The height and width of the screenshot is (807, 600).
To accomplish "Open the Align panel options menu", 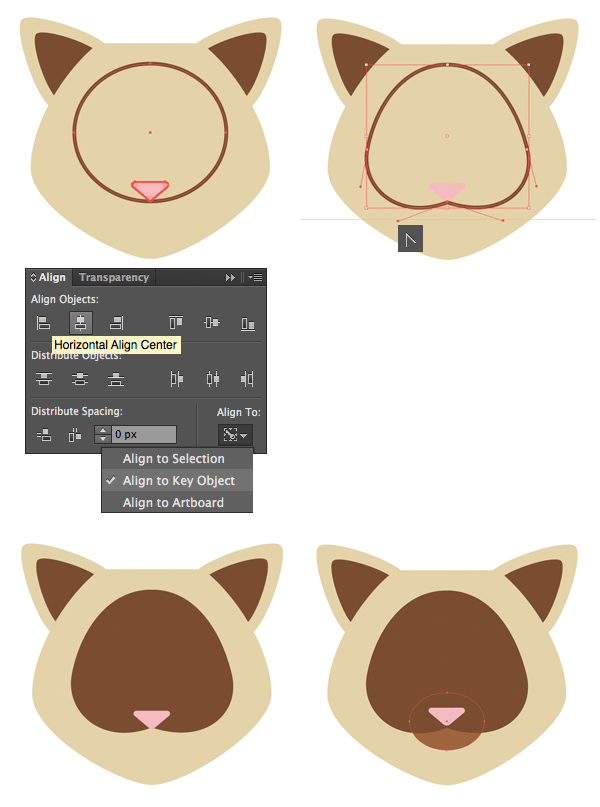I will point(255,277).
